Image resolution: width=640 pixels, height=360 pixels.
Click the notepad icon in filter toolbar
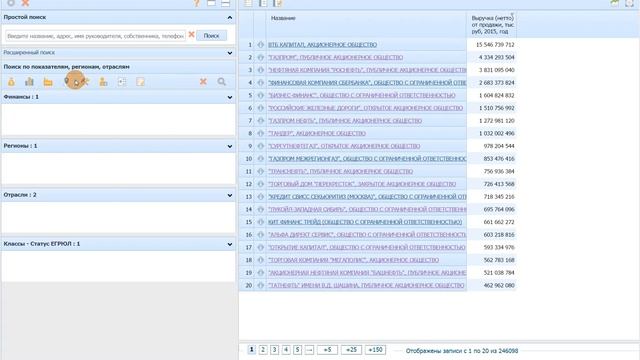coord(140,82)
